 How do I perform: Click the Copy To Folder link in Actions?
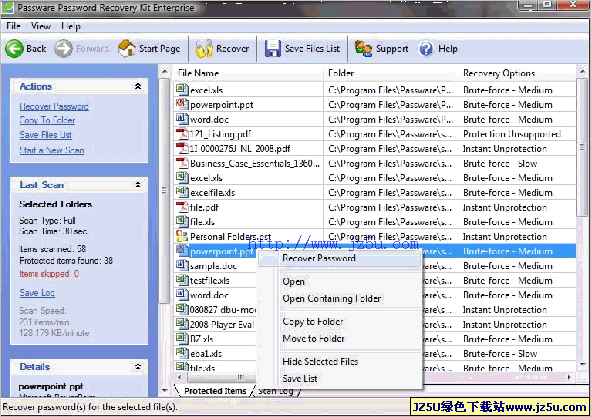point(47,120)
